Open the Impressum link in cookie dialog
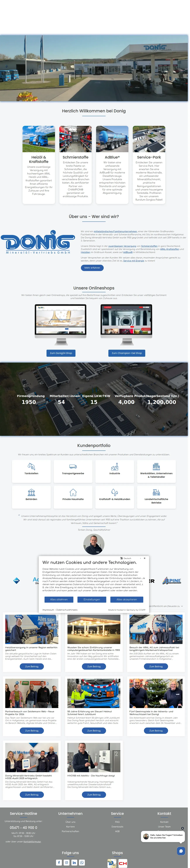The width and height of the screenshot is (190, 868). 48,610
